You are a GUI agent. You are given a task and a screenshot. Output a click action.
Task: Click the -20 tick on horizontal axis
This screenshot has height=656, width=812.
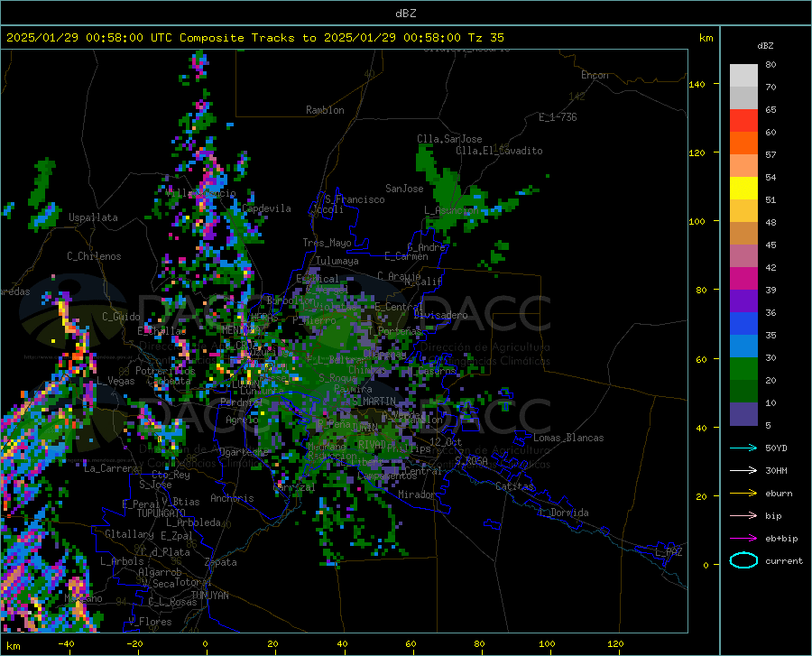pos(134,644)
